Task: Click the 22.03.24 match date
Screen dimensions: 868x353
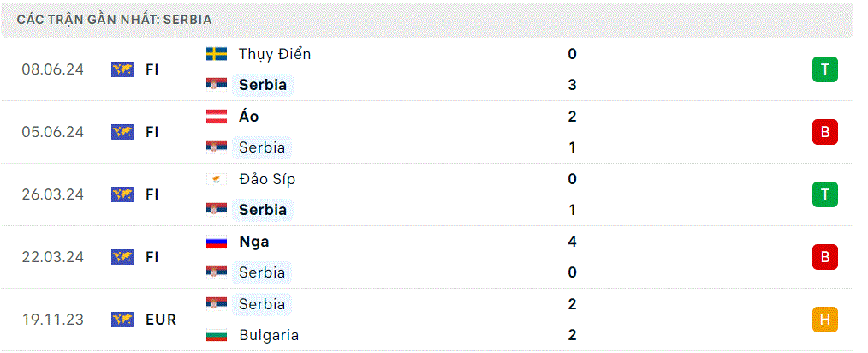Action: pyautogui.click(x=52, y=257)
